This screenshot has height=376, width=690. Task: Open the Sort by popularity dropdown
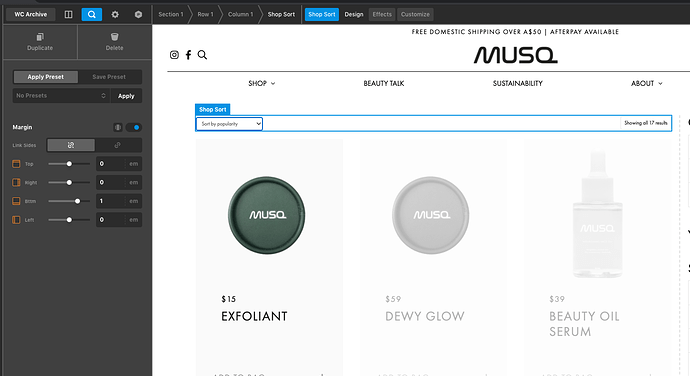pos(229,124)
